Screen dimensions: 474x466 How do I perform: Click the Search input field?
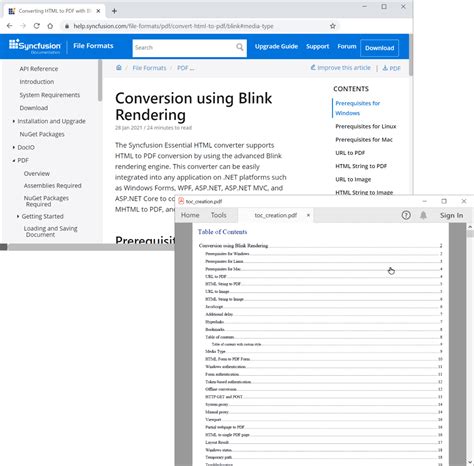(185, 48)
